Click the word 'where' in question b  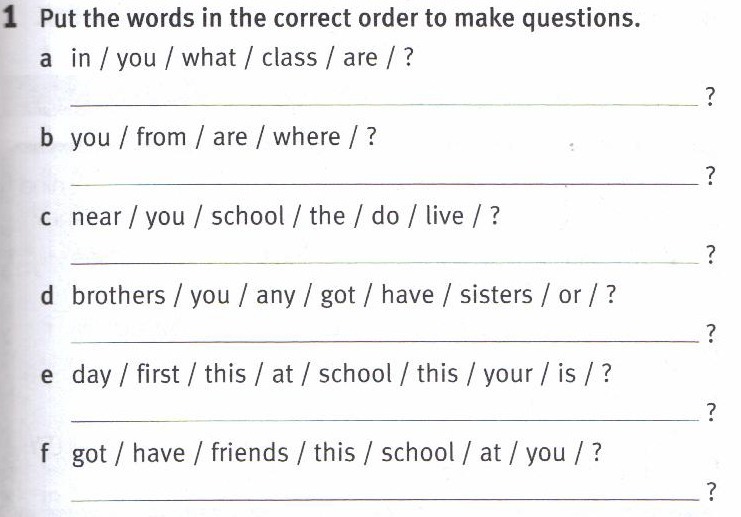[307, 137]
